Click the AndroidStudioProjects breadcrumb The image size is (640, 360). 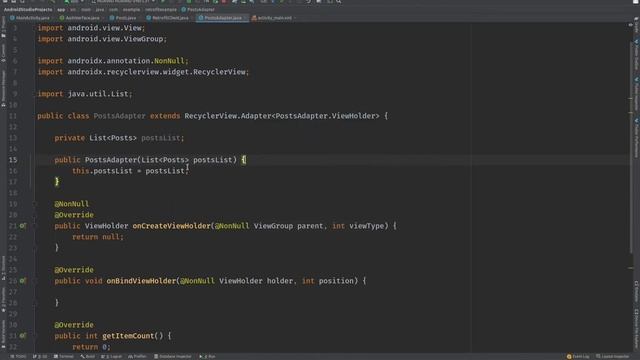(28, 9)
